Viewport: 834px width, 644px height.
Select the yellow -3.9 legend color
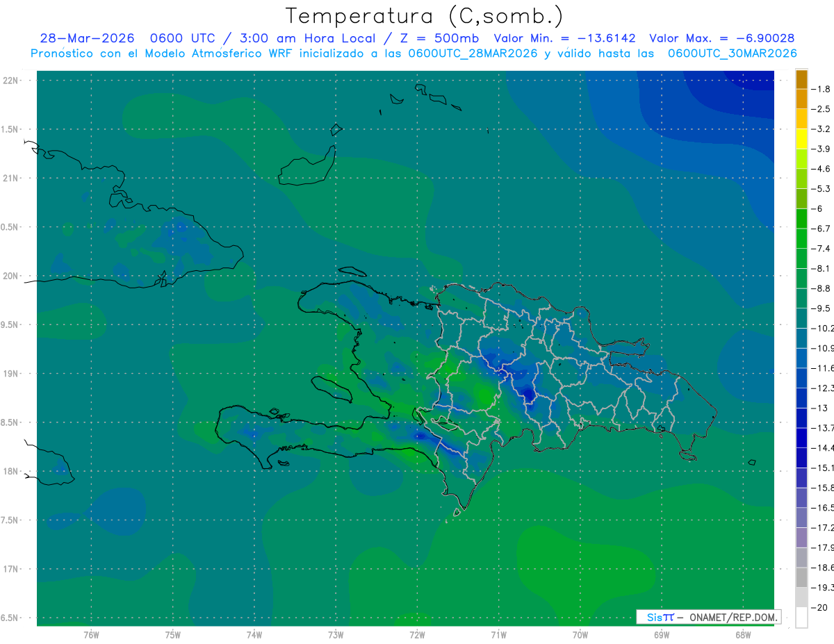click(x=801, y=139)
